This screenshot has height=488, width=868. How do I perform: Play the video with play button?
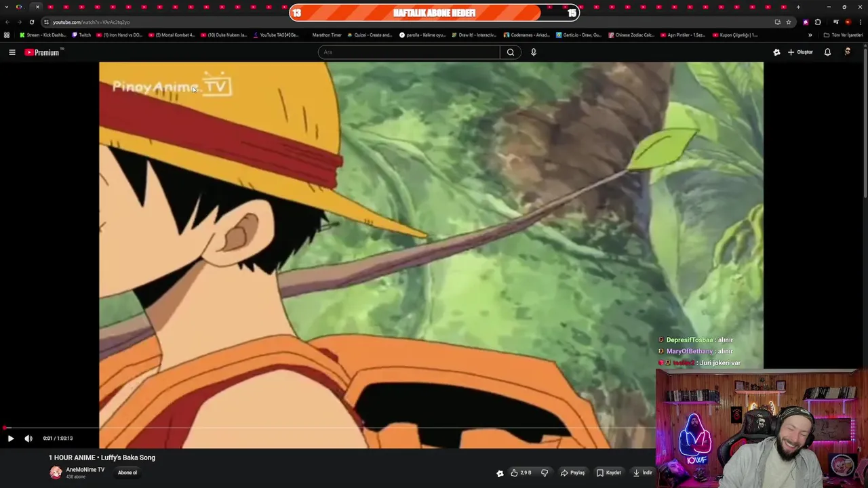point(10,439)
